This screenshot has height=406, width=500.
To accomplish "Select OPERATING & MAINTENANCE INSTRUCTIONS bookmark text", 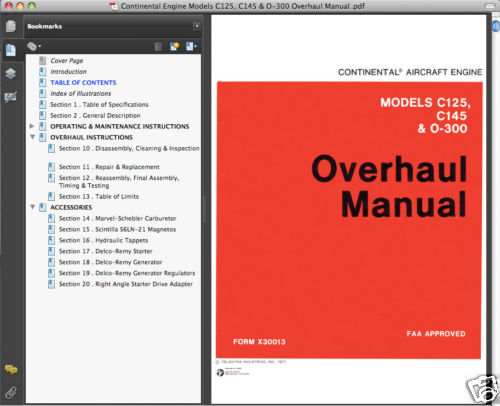I will click(x=120, y=126).
